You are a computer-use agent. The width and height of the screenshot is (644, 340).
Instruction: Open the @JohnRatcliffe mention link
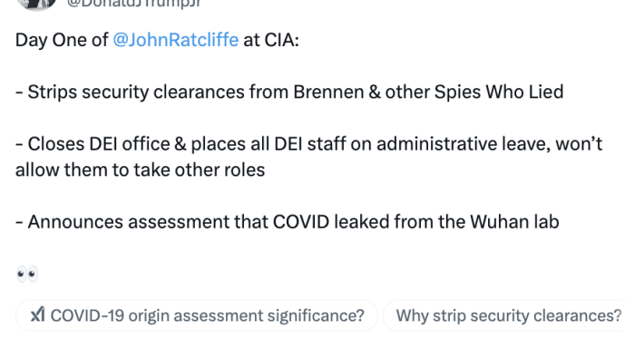(x=175, y=40)
